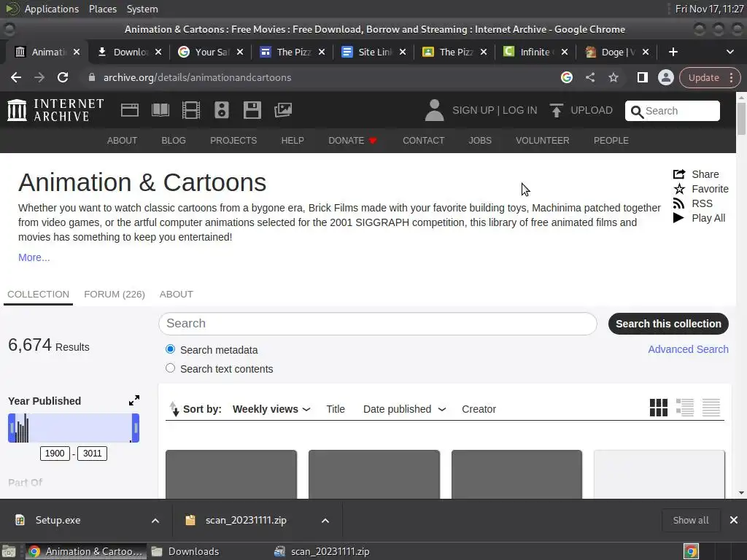
Task: Toggle sort direction arrows
Action: click(174, 409)
